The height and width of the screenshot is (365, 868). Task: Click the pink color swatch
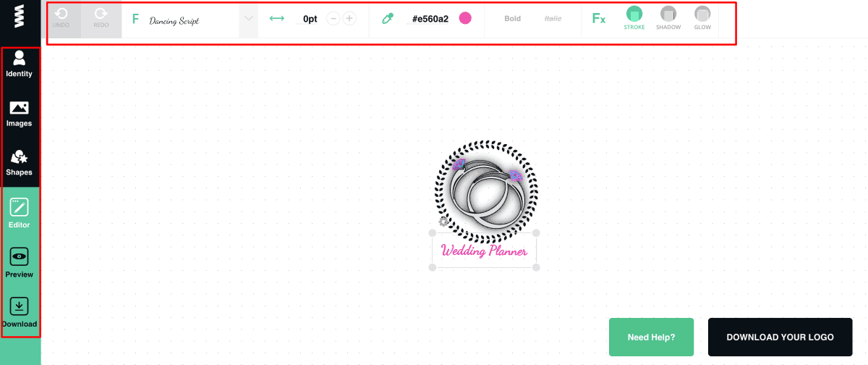tap(465, 19)
